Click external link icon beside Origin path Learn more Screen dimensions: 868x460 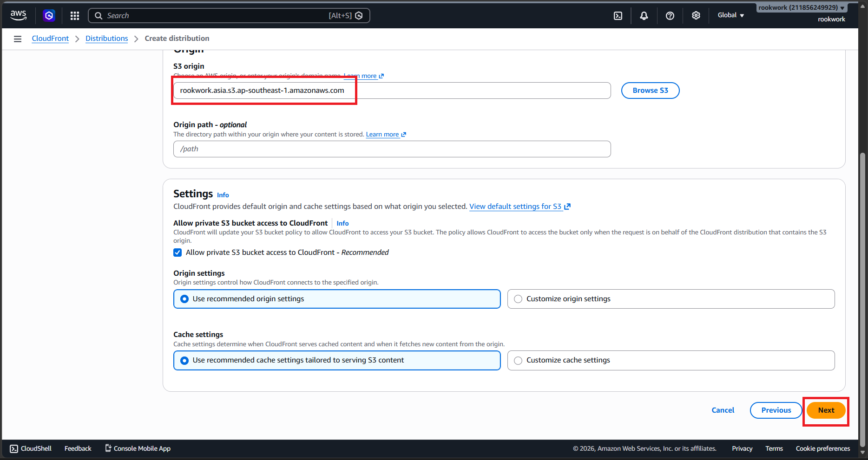pyautogui.click(x=404, y=135)
